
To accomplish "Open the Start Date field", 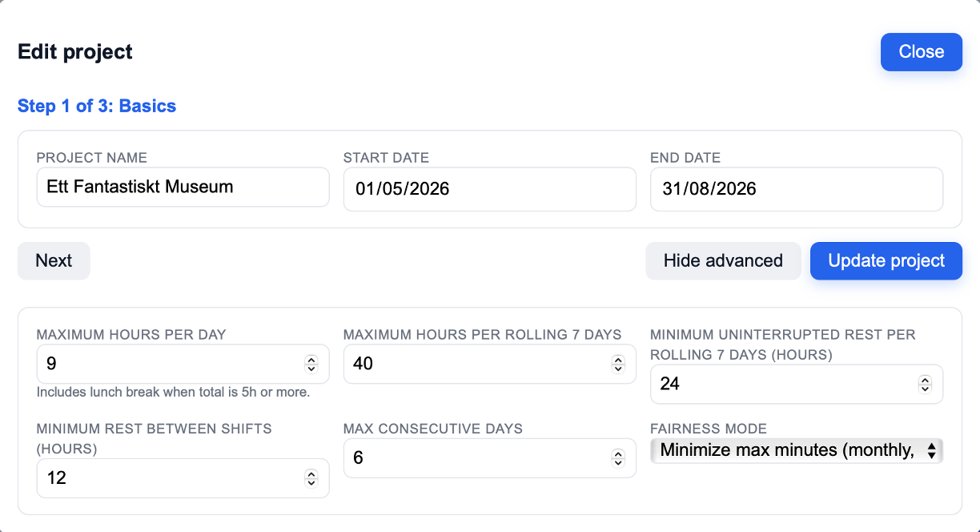I will [x=489, y=189].
